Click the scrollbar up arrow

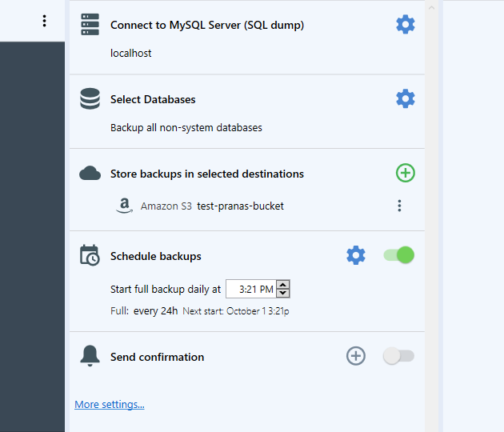(x=431, y=8)
